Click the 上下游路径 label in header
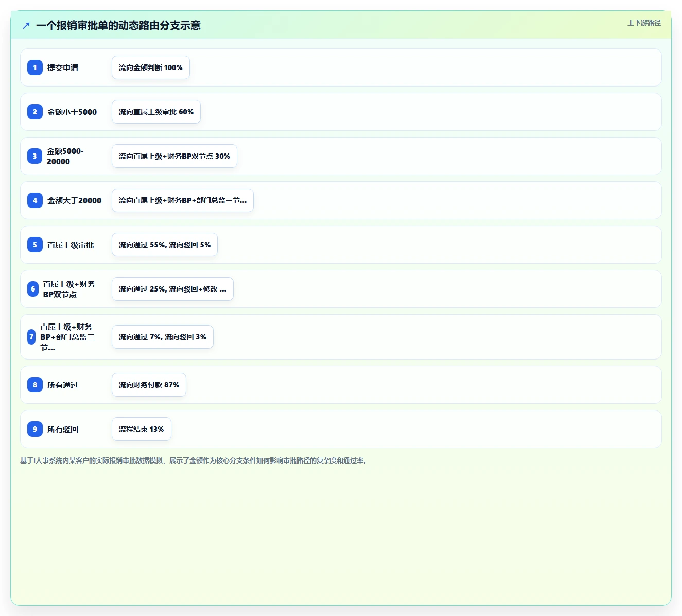682x616 pixels. coord(644,23)
